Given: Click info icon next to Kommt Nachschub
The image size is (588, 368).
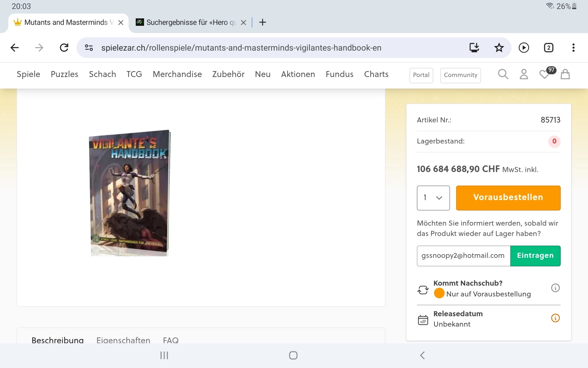Looking at the screenshot, I should 555,288.
